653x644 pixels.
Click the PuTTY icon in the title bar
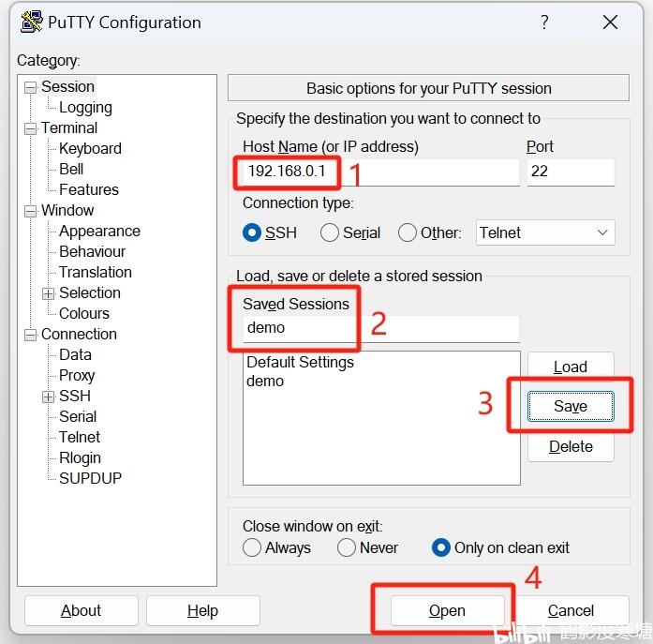(30, 22)
